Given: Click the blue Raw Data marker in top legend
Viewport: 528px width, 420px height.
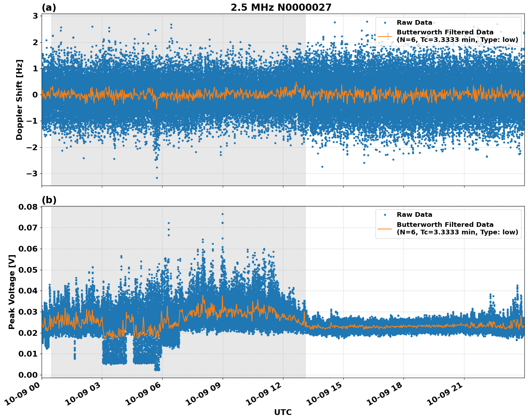Looking at the screenshot, I should 385,23.
